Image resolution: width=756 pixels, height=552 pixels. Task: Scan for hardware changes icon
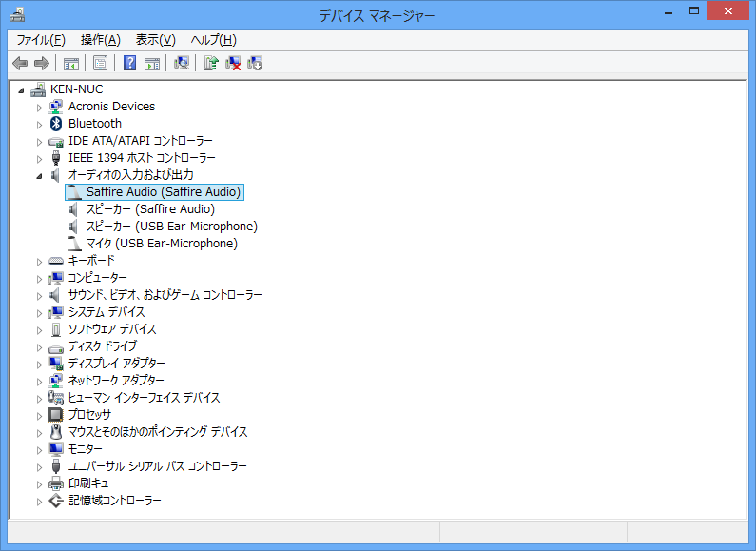tap(182, 63)
